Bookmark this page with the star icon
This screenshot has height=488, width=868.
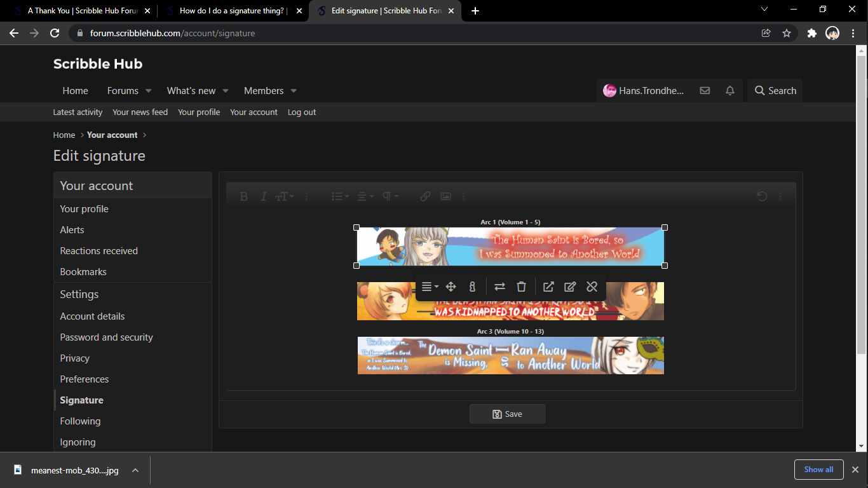click(787, 33)
